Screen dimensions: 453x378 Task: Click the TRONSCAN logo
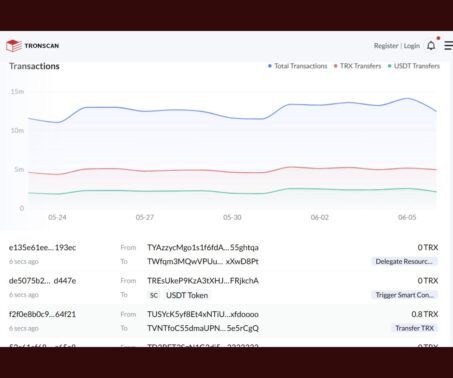point(33,46)
